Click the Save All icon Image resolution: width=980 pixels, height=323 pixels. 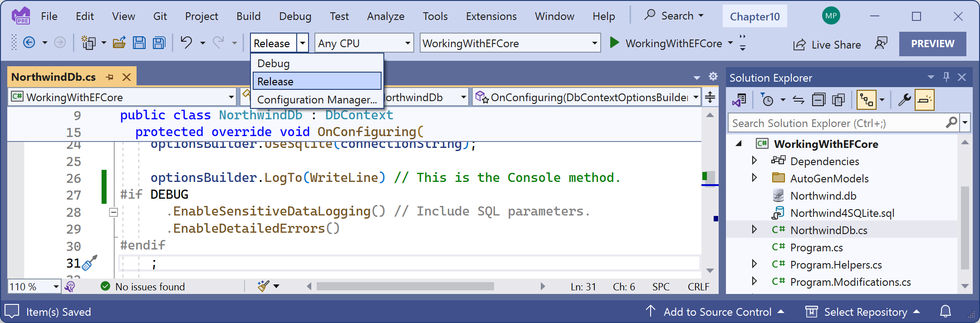coord(159,43)
